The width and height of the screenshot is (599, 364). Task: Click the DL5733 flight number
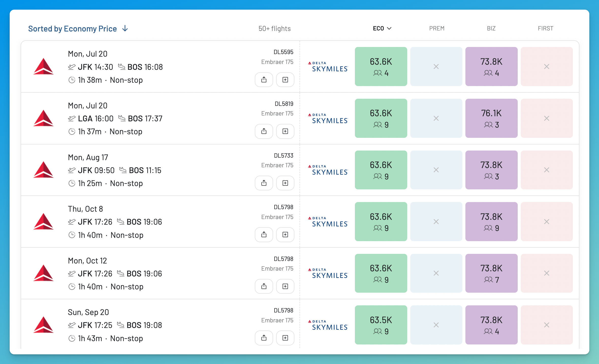point(283,156)
